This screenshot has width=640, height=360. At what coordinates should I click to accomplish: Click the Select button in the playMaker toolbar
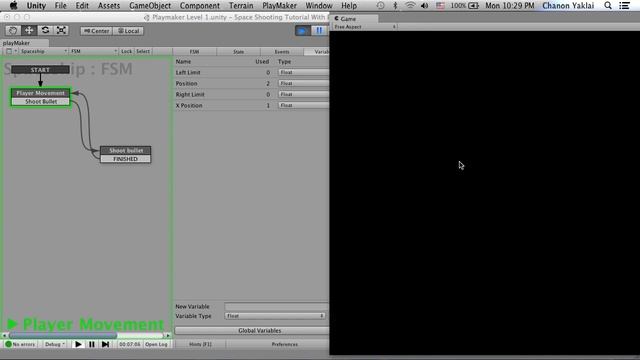(143, 51)
